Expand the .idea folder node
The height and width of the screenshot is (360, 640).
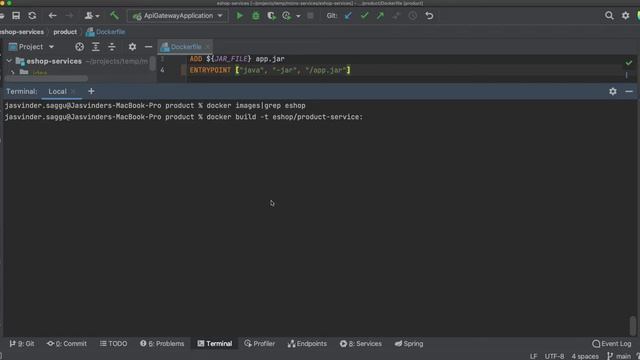coord(12,73)
